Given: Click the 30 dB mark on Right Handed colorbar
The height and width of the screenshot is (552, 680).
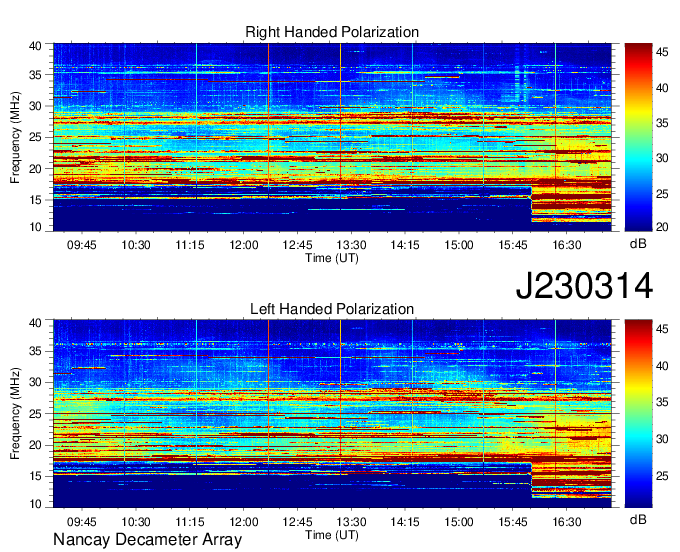Looking at the screenshot, I should coord(662,158).
